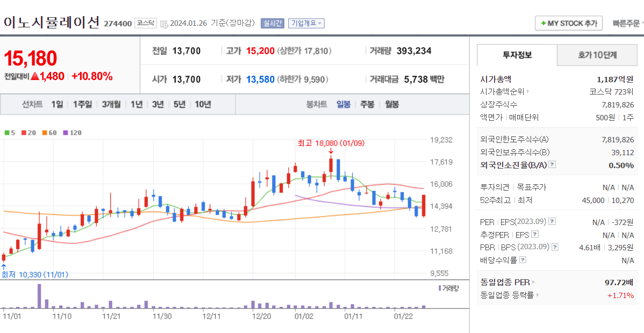The height and width of the screenshot is (333, 644).
Task: Expand the 시가총액순위 arrow
Action: pos(528,91)
